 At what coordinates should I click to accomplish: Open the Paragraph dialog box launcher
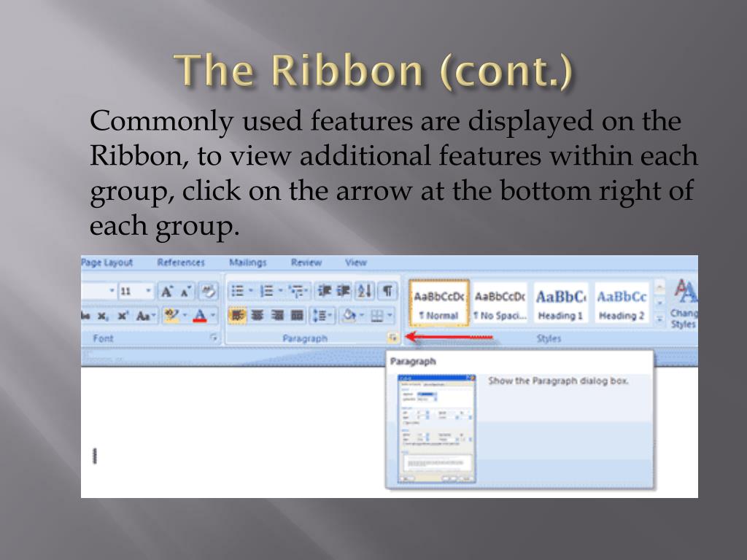pos(392,338)
